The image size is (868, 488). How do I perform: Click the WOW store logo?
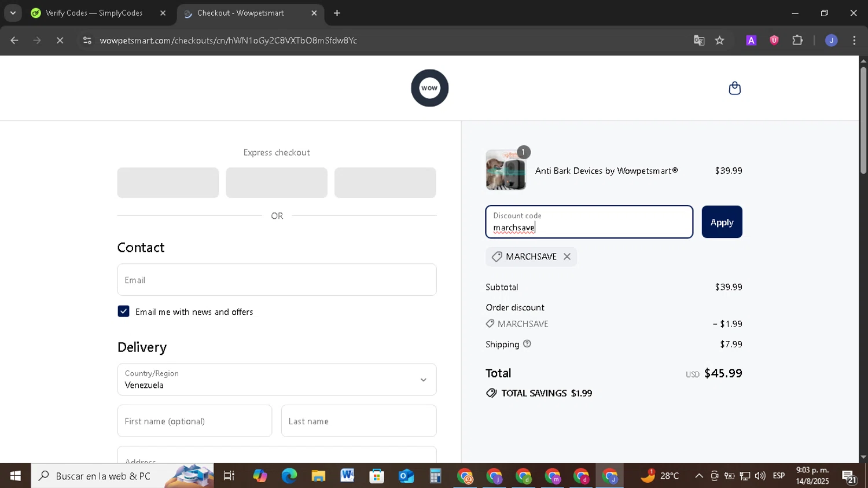point(429,88)
